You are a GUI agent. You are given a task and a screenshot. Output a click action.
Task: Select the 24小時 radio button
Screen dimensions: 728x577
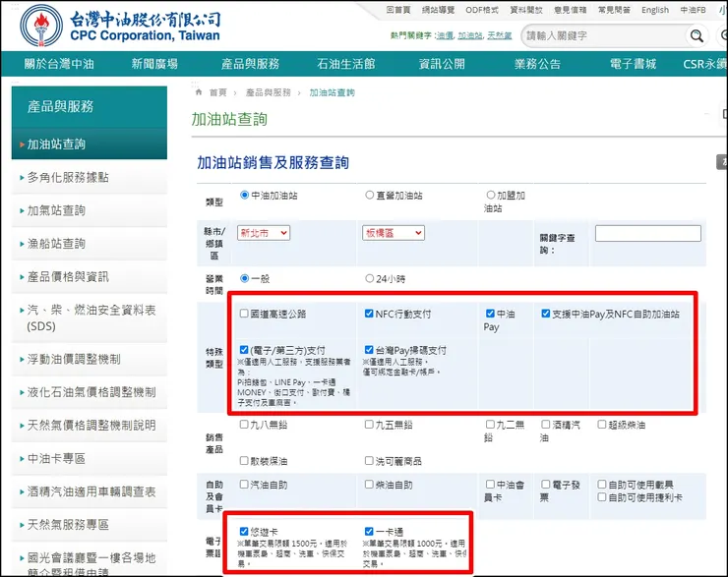pyautogui.click(x=369, y=278)
